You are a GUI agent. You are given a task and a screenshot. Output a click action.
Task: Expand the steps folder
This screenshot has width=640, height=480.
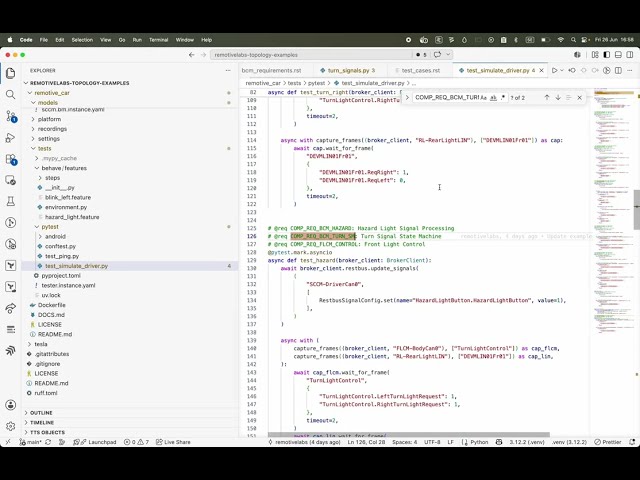coord(52,178)
